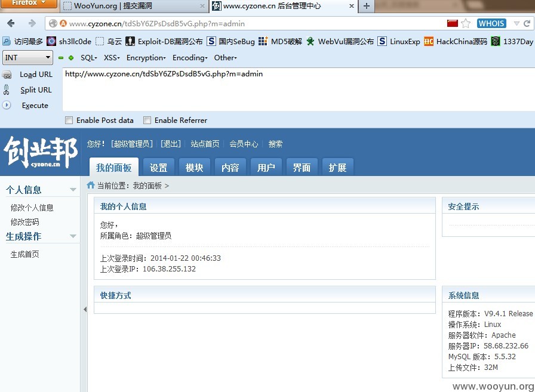Close the WooYun.org tab
Image resolution: width=535 pixels, height=392 pixels.
coord(202,6)
